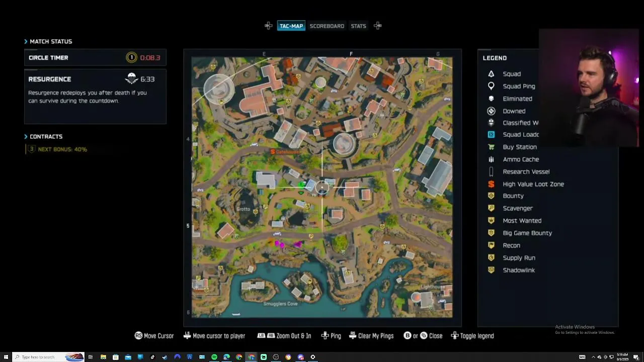Click the Bounty contract legend icon
Viewport: 644px width, 362px height.
click(491, 196)
